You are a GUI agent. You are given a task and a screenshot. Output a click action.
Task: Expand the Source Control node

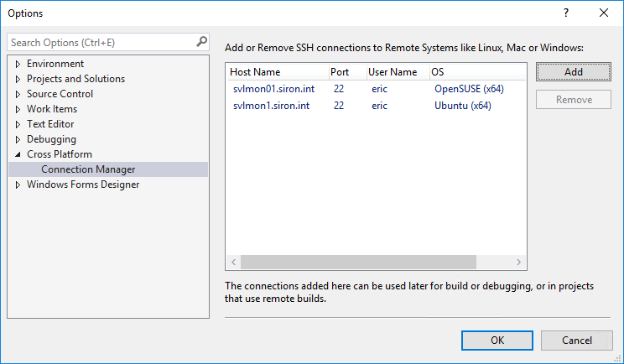click(18, 94)
